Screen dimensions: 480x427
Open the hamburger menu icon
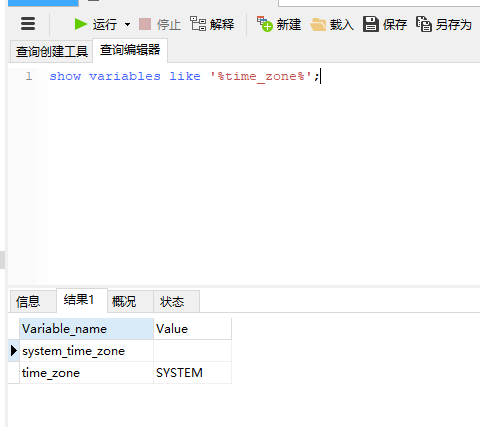click(28, 24)
